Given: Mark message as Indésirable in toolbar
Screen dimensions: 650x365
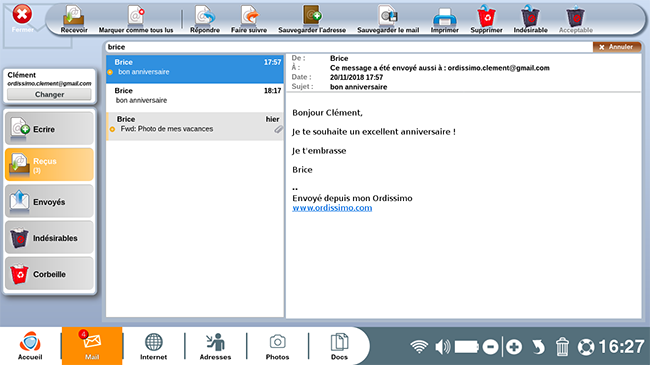Looking at the screenshot, I should pos(530,19).
